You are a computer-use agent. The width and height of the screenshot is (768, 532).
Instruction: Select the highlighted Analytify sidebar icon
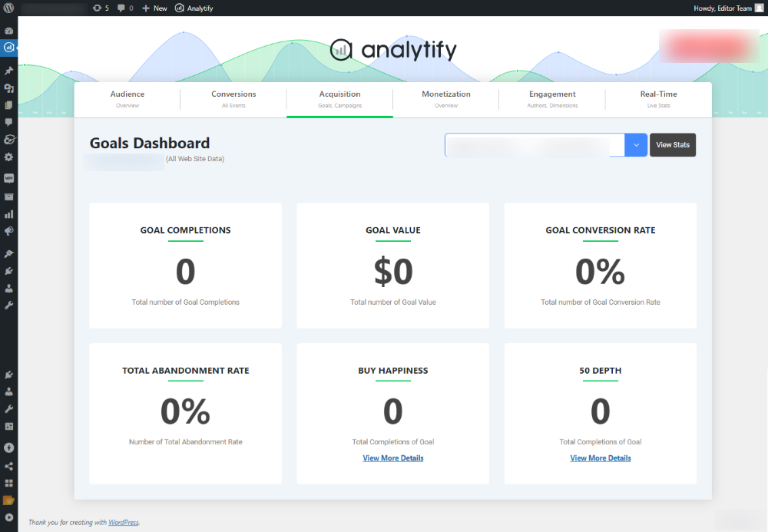[x=8, y=48]
